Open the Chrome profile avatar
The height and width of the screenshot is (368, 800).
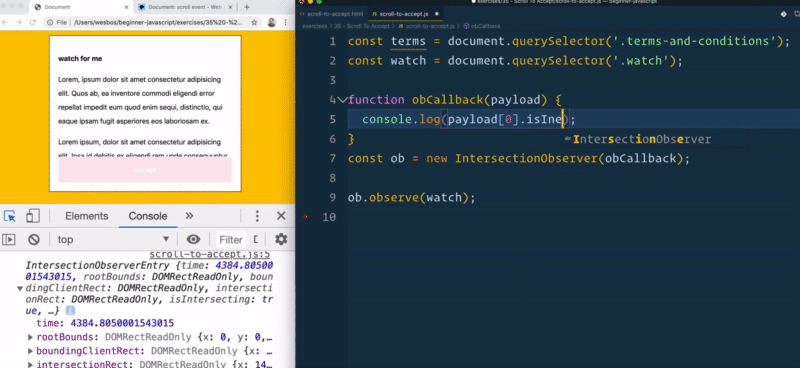271,22
